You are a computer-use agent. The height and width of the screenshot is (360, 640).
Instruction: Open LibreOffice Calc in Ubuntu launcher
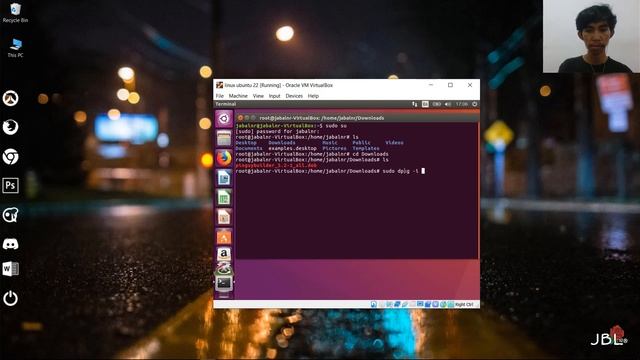tap(224, 198)
